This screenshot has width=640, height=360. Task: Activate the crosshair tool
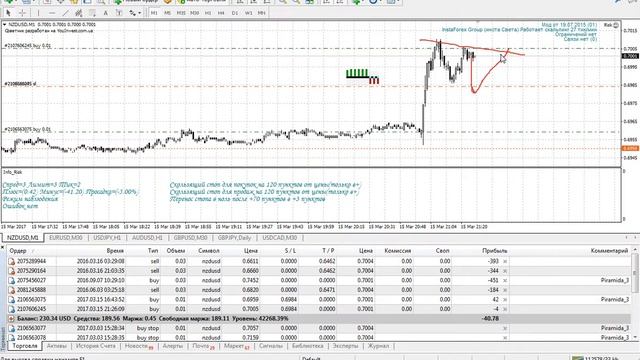point(22,13)
